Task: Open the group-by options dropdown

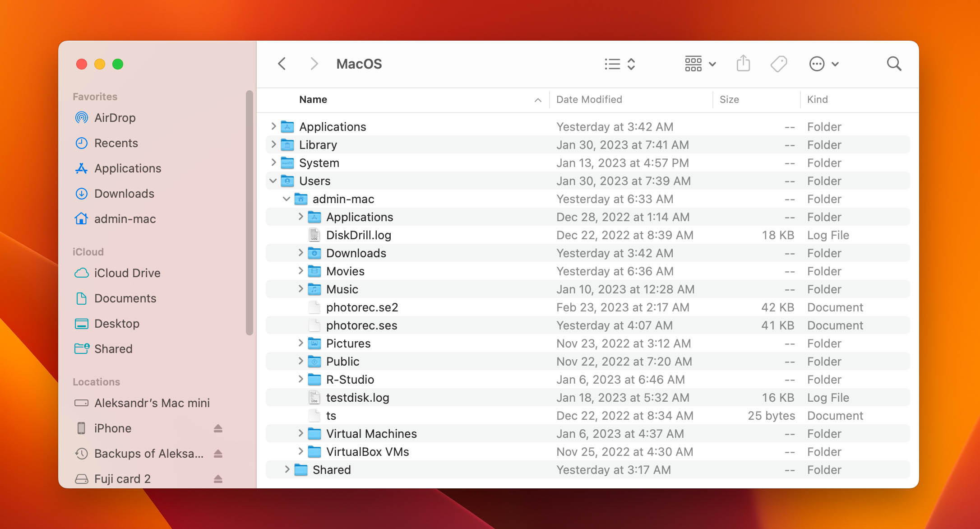Action: point(700,64)
